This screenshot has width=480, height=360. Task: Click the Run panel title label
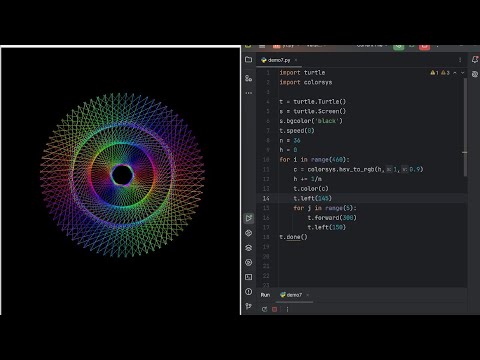265,295
